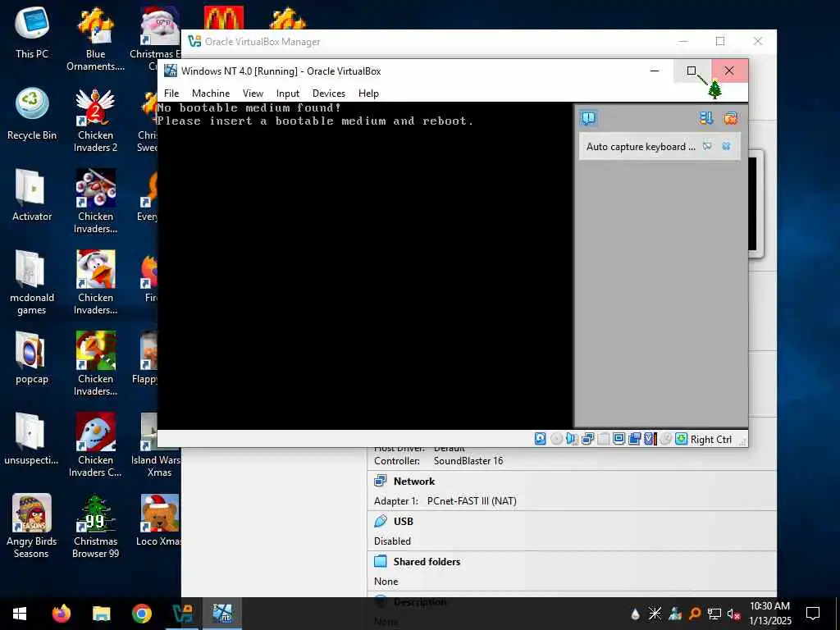Click the overlapping blue squares status bar indicator
Image resolution: width=840 pixels, height=630 pixels.
(634, 440)
